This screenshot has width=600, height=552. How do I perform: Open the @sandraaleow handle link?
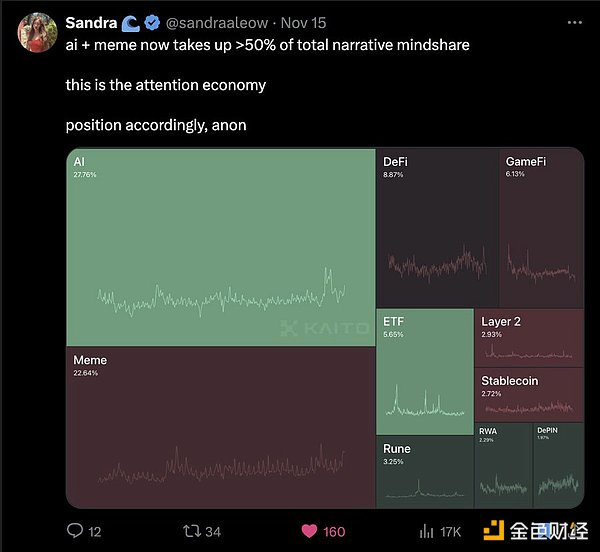[213, 21]
